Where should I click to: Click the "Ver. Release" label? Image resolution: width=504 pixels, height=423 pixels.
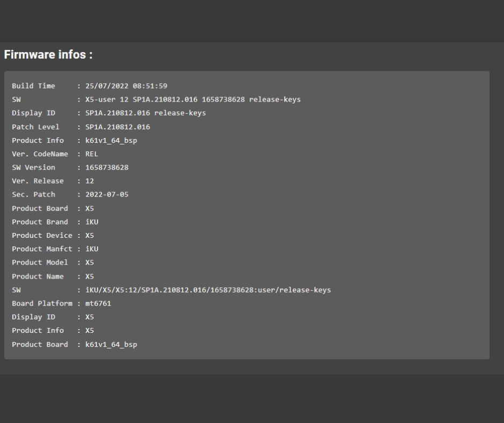pos(38,181)
